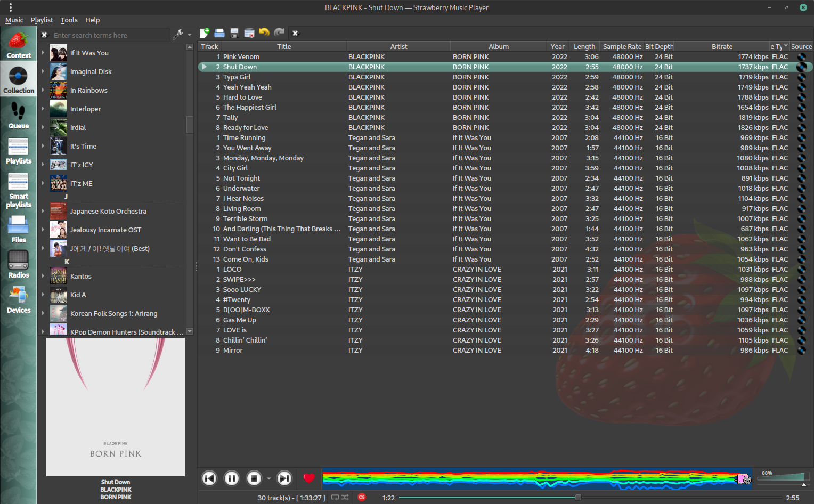
Task: Expand the Imaginal Disk album
Action: (x=43, y=71)
